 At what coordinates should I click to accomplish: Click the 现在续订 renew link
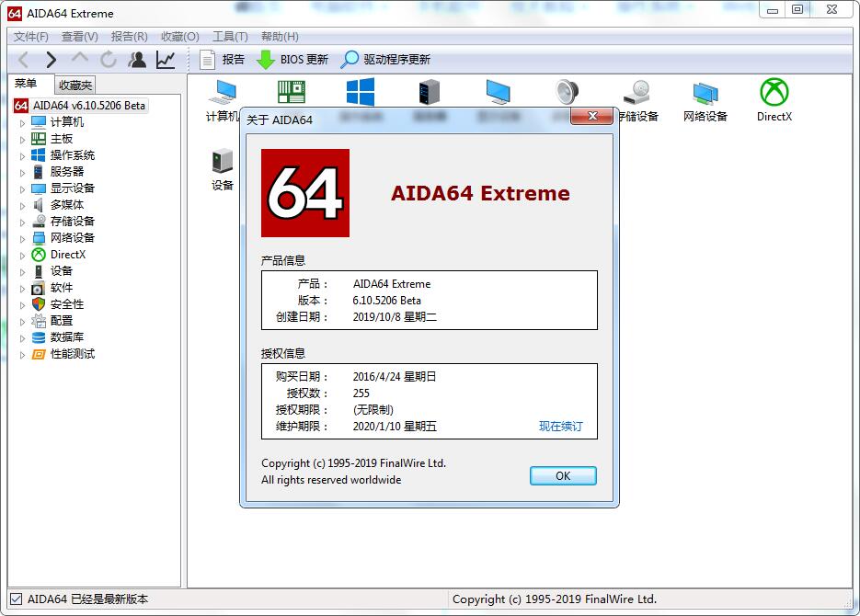coord(560,426)
